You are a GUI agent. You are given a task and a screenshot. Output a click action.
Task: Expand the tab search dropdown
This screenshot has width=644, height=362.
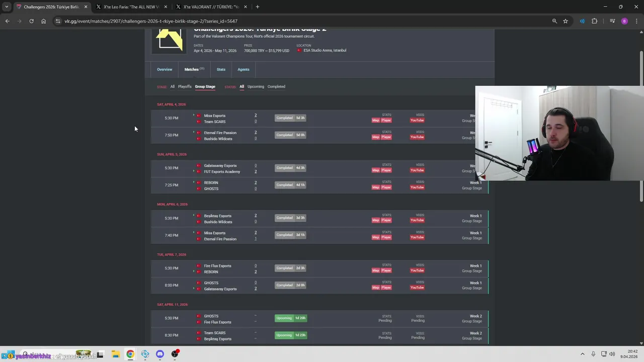[x=6, y=7]
